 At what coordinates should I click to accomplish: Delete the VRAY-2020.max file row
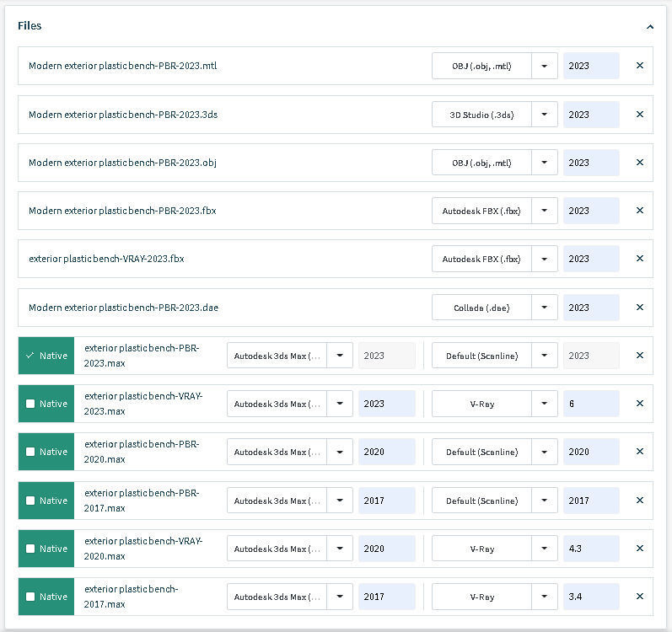click(640, 549)
